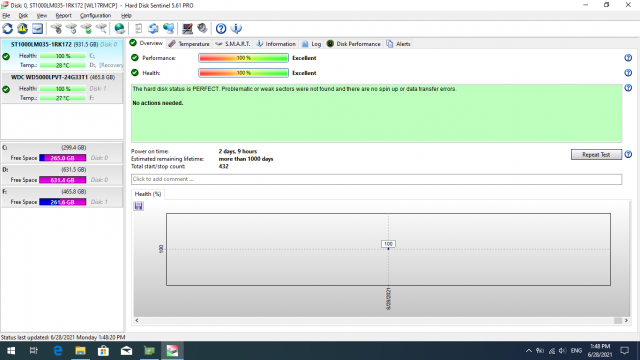Click the power on time value '2 days, 9 hours'
The image size is (640, 360).
(x=238, y=151)
